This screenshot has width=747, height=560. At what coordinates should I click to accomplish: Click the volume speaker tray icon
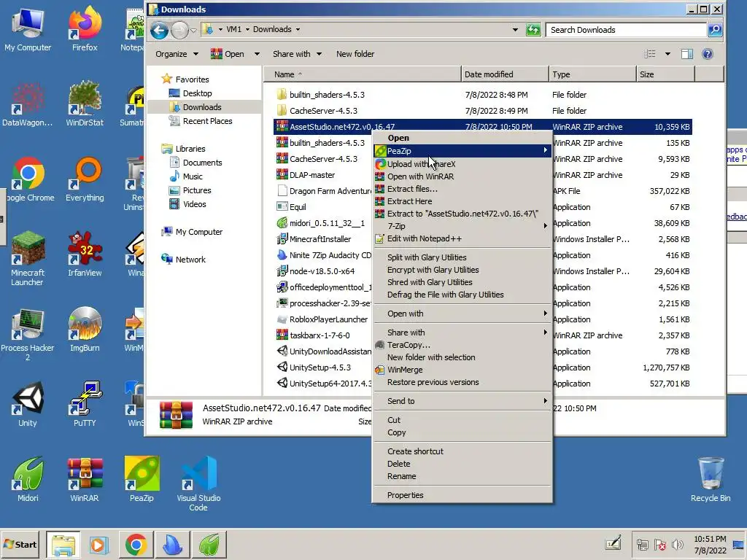677,544
